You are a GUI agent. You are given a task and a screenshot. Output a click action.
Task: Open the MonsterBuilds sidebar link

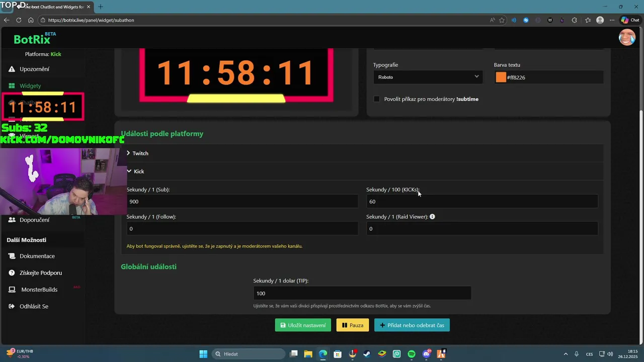39,290
